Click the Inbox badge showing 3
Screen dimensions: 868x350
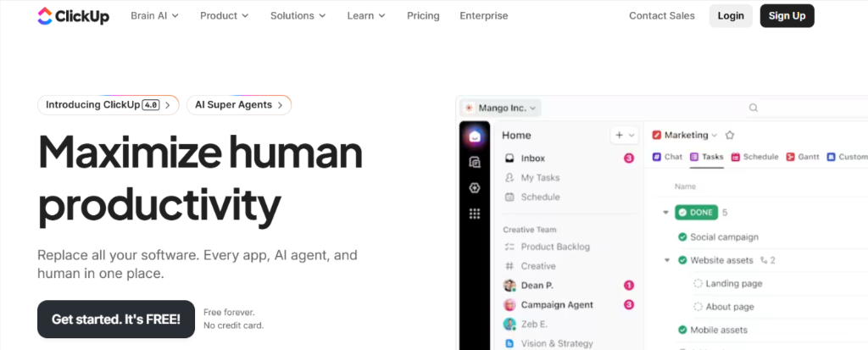629,158
